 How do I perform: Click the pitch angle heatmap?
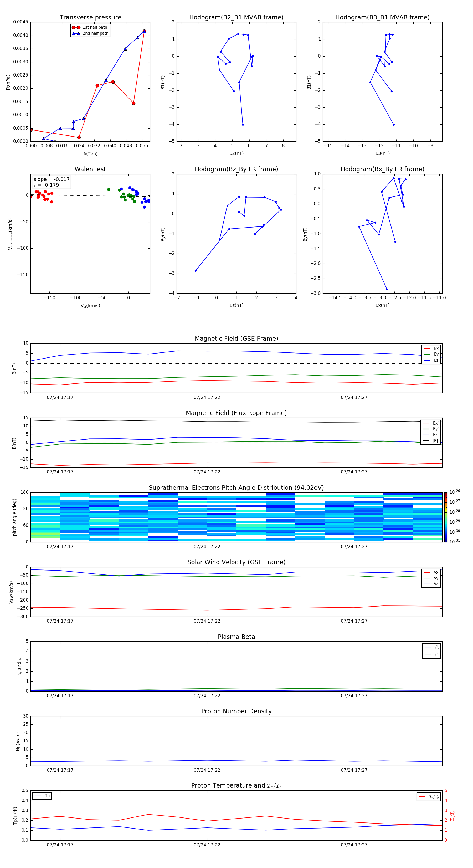point(236,517)
